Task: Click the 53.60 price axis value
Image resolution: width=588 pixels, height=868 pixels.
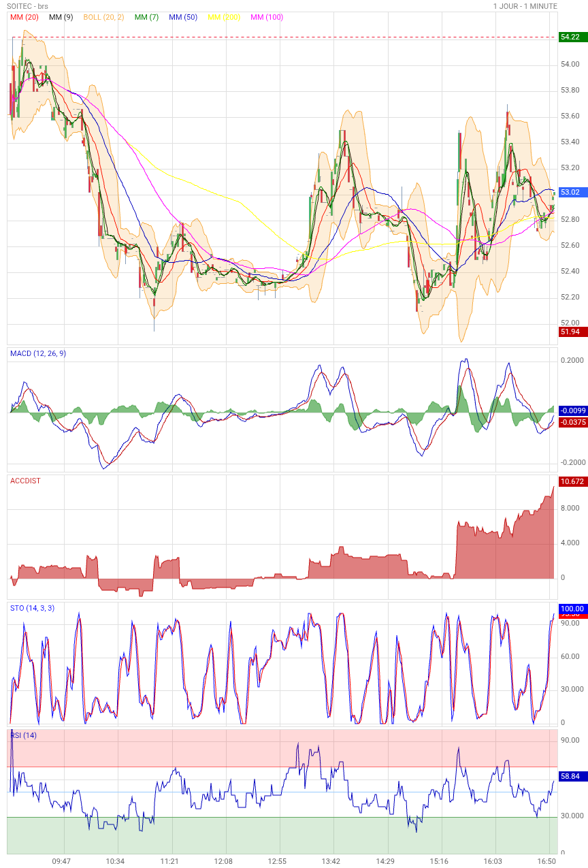Action: 570,116
